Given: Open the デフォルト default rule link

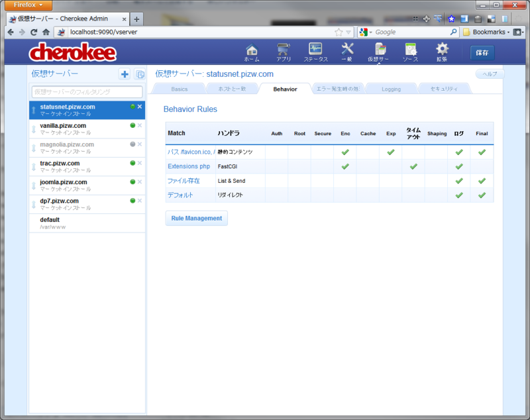Looking at the screenshot, I should (x=180, y=195).
